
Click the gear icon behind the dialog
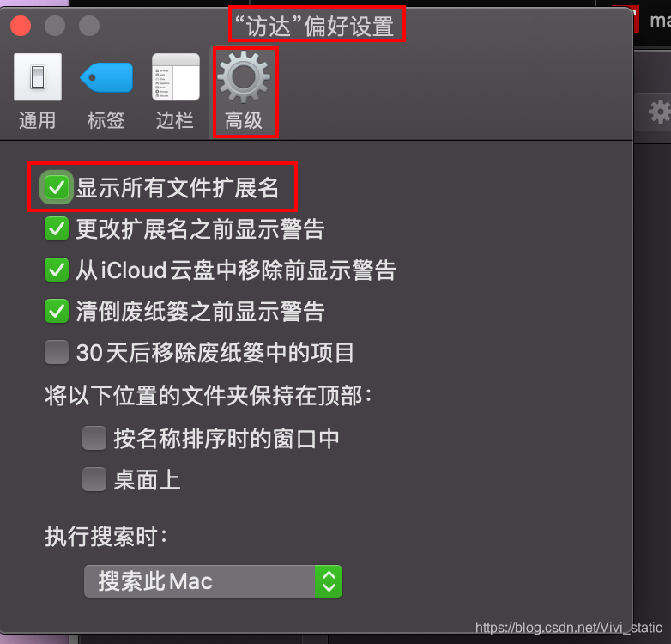pos(660,112)
